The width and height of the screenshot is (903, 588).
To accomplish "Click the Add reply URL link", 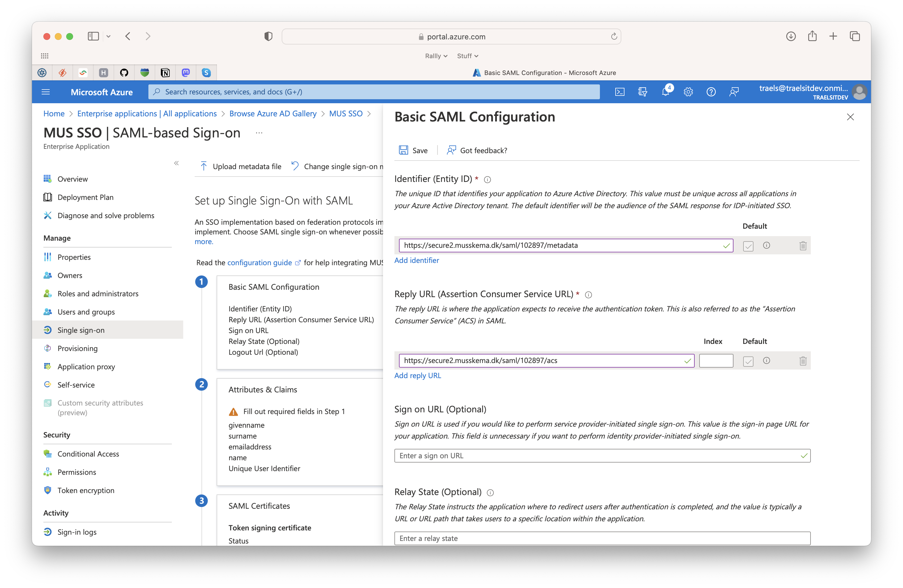I will point(418,376).
